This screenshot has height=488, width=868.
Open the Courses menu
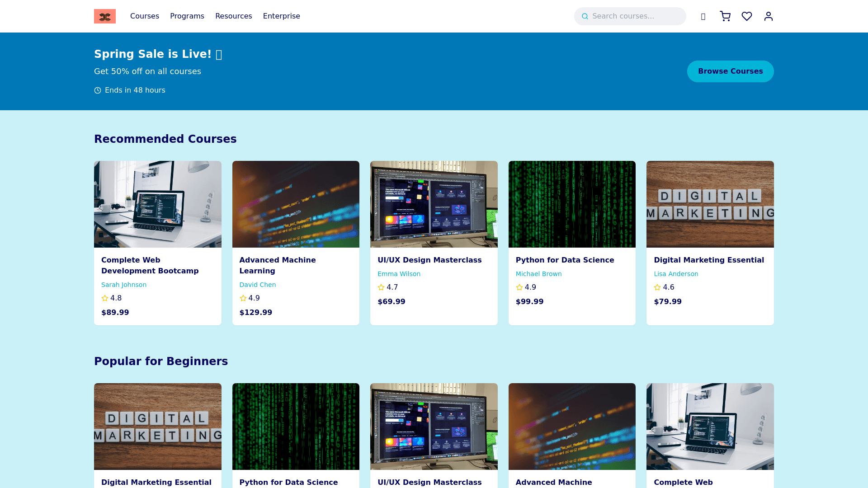[x=145, y=16]
